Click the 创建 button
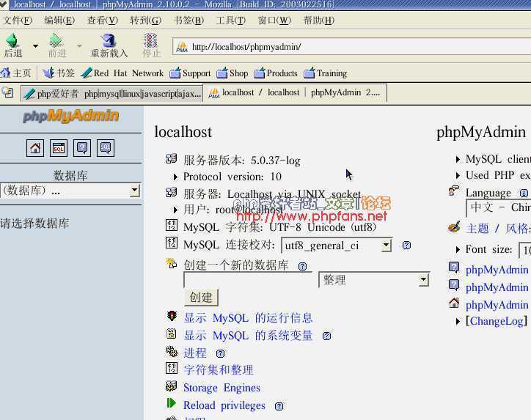 tap(201, 298)
